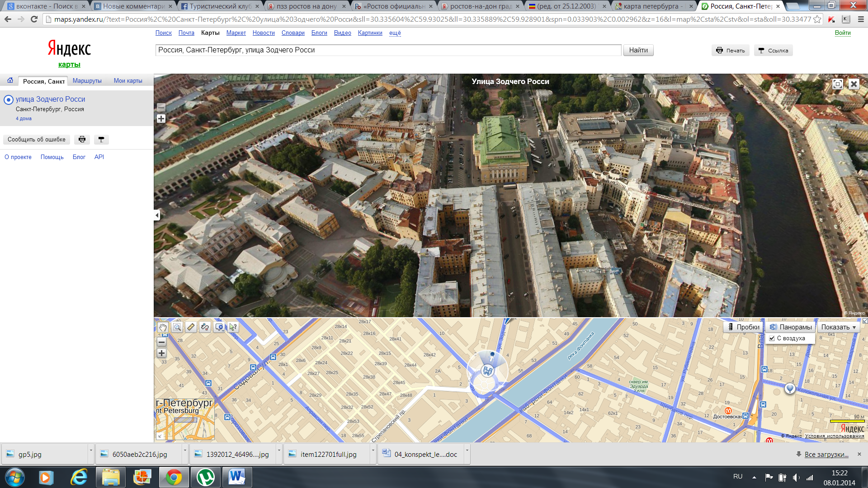This screenshot has height=488, width=868.
Task: Select the hand pan tool on the map
Action: 163,327
